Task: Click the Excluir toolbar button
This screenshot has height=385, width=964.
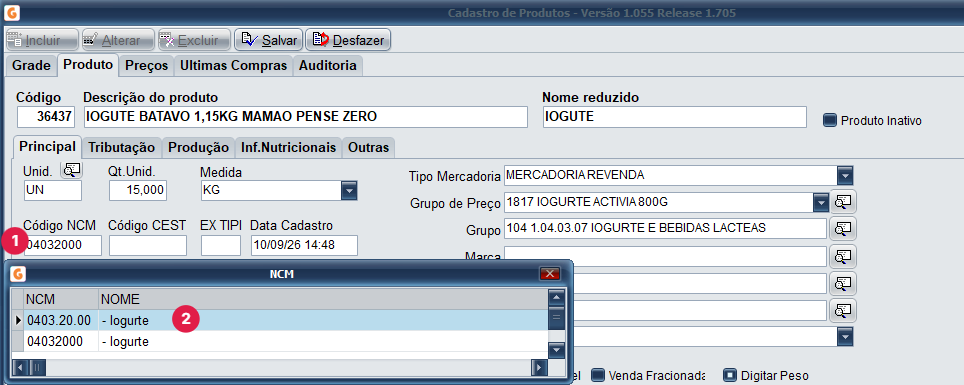Action: click(194, 40)
